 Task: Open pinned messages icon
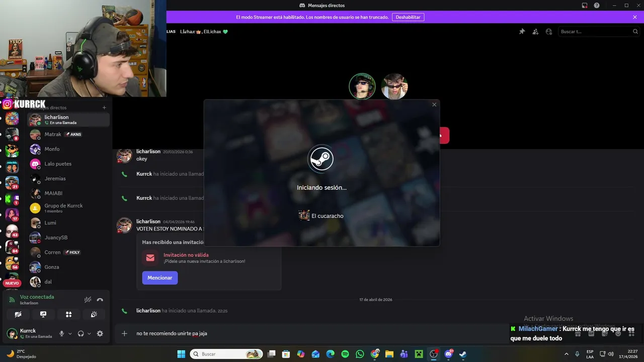pyautogui.click(x=522, y=32)
